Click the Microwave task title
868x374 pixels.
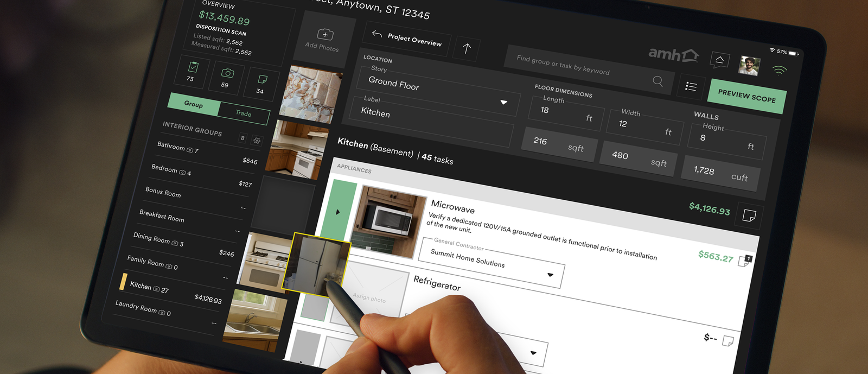453,207
